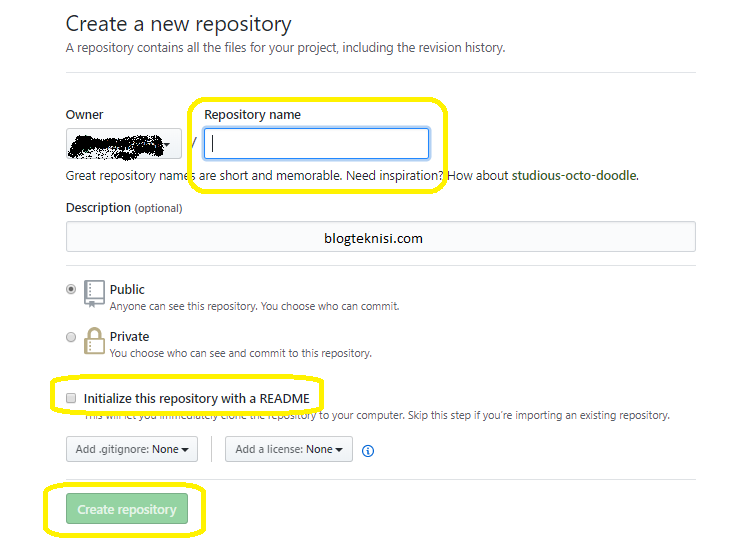755x553 pixels.
Task: Use the studious-octo-doodle name suggestion
Action: pyautogui.click(x=574, y=175)
